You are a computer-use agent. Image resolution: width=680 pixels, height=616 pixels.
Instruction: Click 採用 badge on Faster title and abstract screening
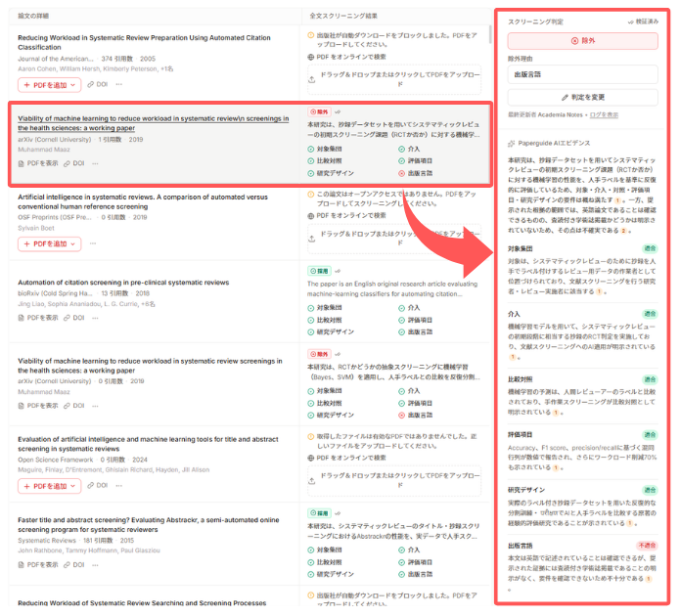(x=319, y=513)
